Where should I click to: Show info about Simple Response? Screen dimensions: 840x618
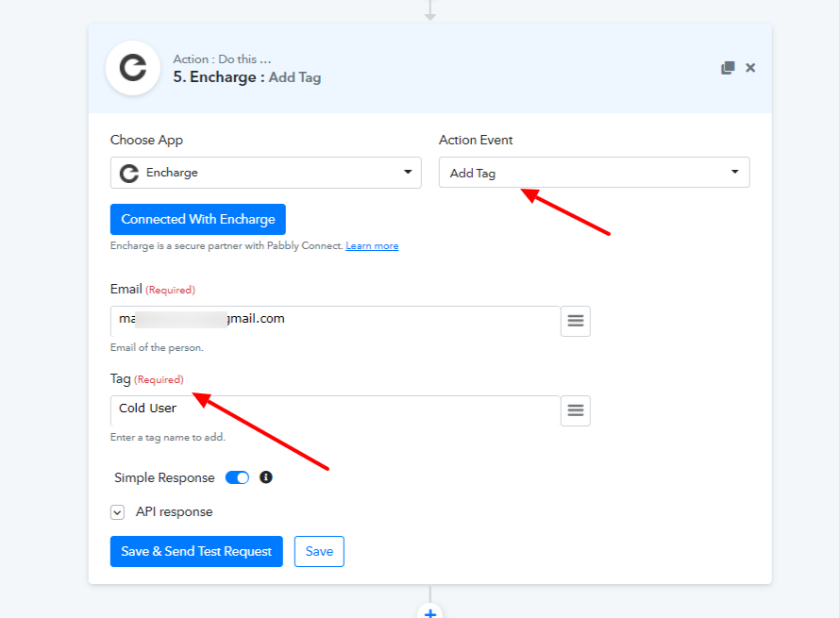point(266,477)
